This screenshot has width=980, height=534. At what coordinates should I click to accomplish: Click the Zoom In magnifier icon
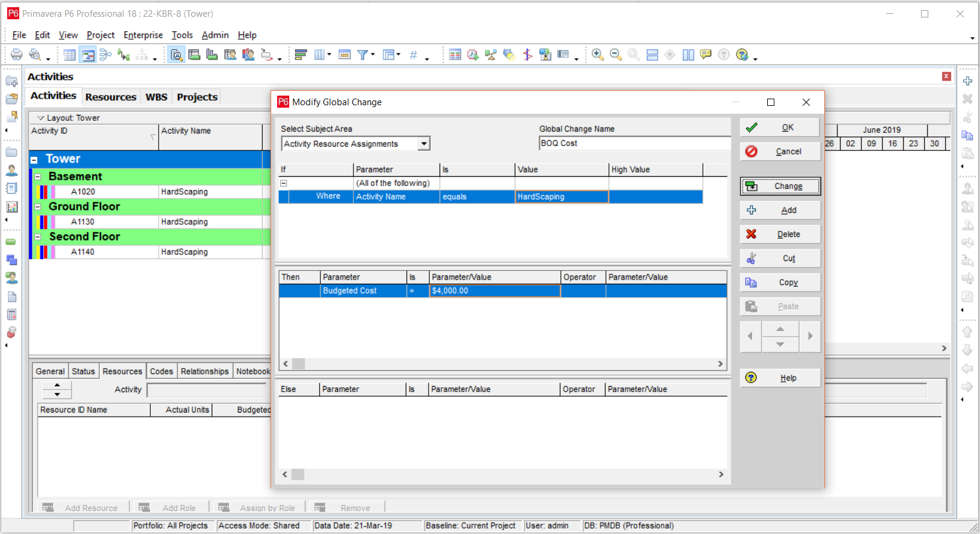(x=598, y=55)
